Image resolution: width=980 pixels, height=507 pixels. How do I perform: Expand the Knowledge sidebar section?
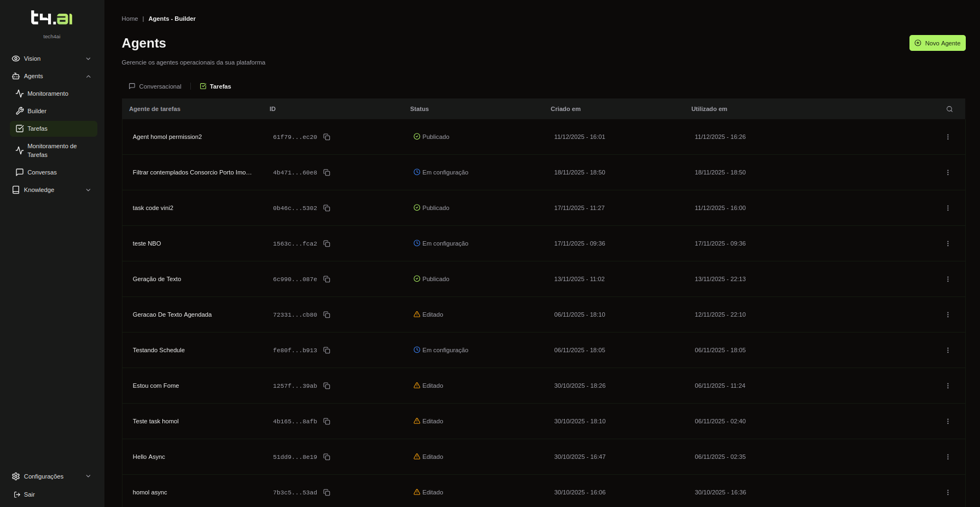coord(51,190)
